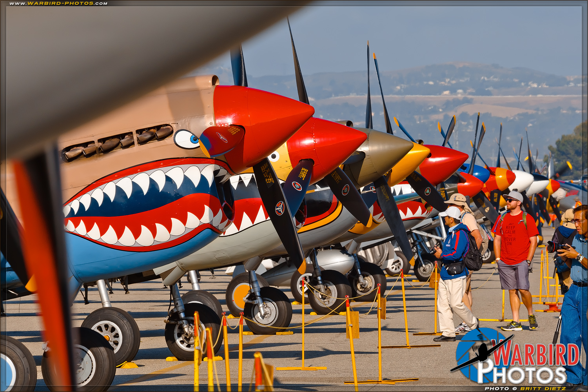Click the white cap on blue-jacket man
The height and width of the screenshot is (392, 588).
coord(451,212)
